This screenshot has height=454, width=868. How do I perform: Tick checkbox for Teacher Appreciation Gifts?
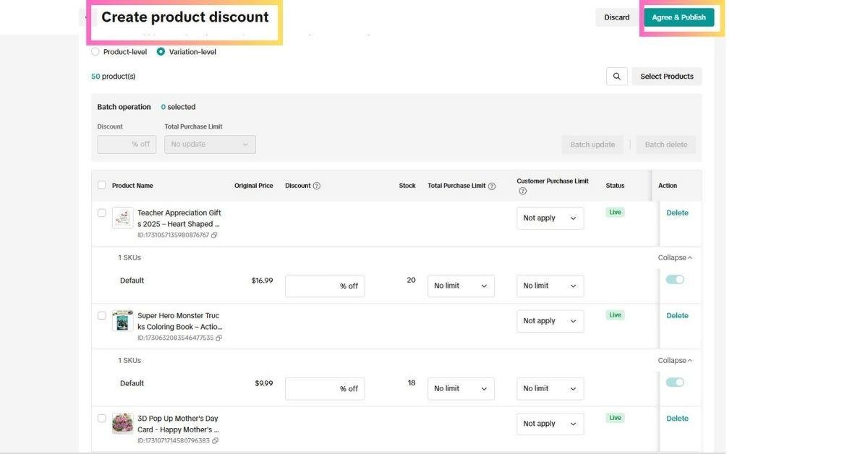[x=101, y=213]
